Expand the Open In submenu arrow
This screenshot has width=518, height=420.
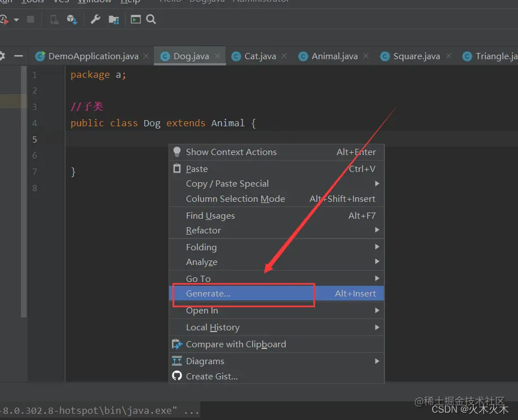377,310
